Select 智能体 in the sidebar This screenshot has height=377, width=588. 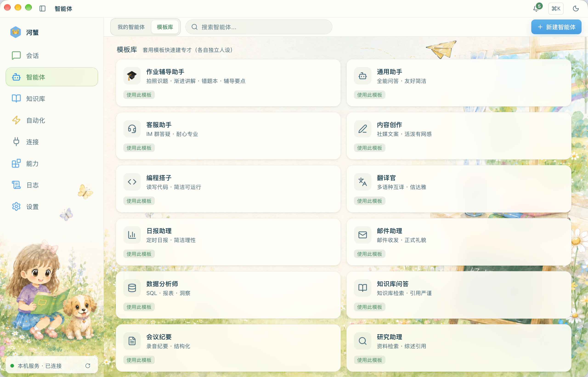tap(52, 77)
